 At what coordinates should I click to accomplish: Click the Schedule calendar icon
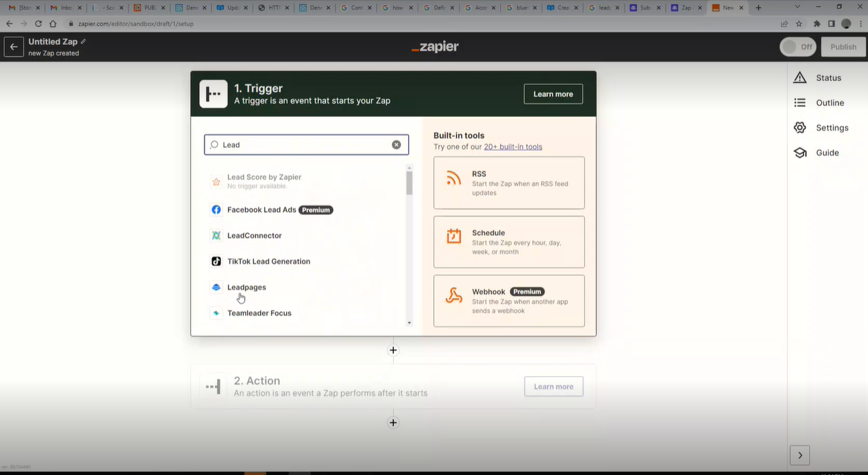(x=454, y=236)
